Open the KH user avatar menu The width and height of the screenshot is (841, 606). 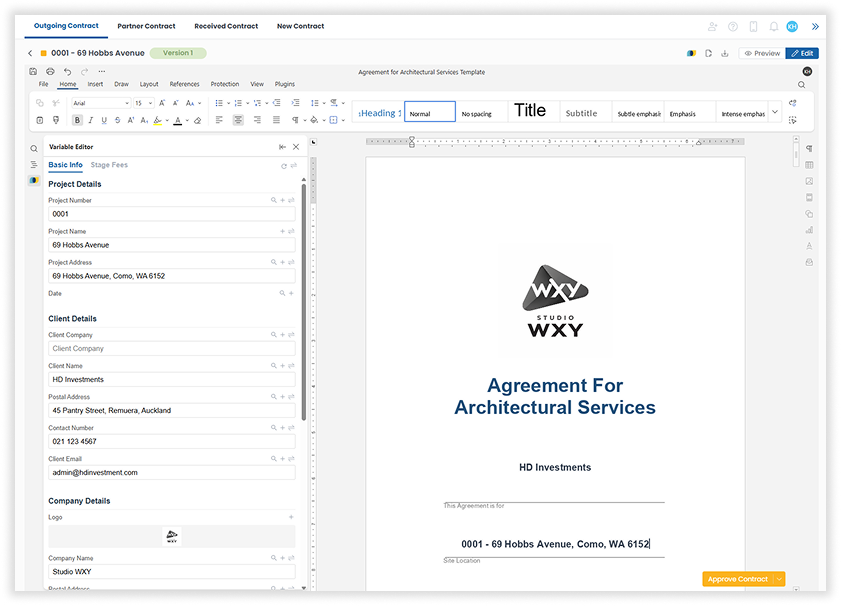click(x=792, y=26)
